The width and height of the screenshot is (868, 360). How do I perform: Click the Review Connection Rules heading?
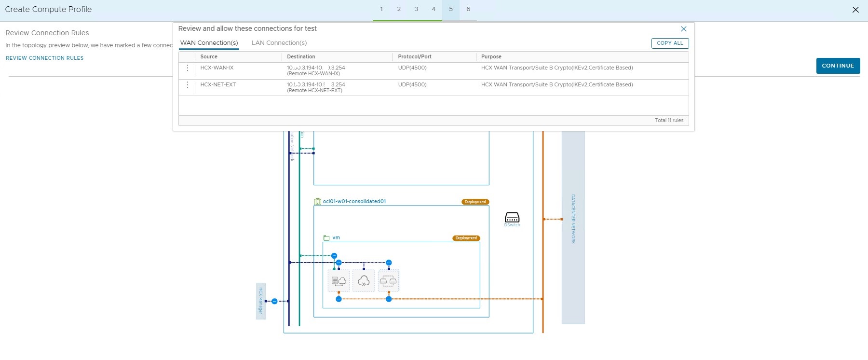coord(47,33)
